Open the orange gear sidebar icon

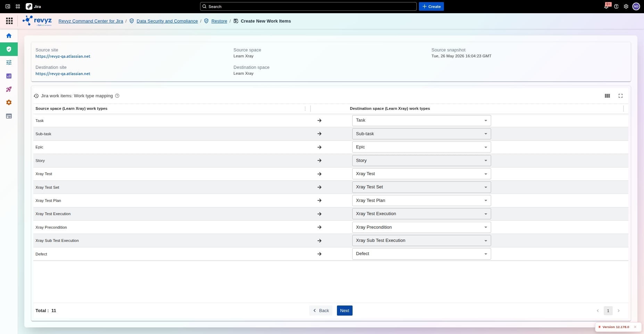pyautogui.click(x=9, y=103)
